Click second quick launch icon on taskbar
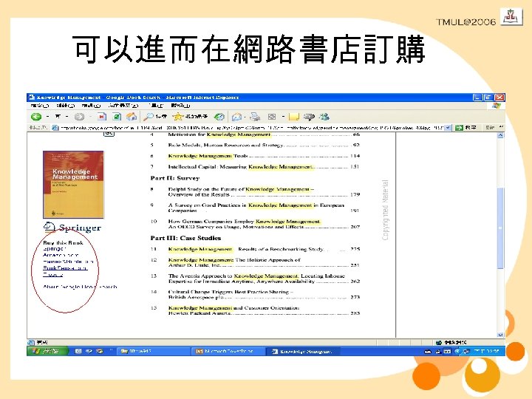Image resolution: width=532 pixels, height=399 pixels. 89,351
